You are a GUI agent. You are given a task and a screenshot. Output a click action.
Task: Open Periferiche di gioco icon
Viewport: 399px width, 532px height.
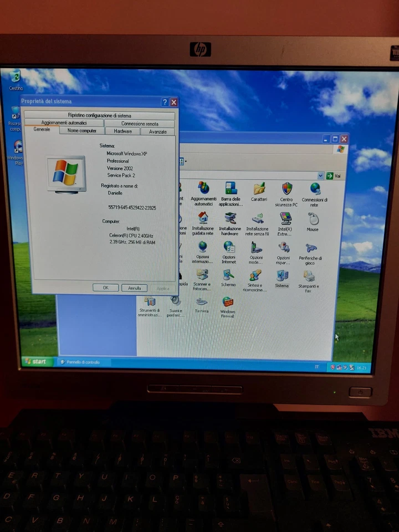tap(310, 254)
